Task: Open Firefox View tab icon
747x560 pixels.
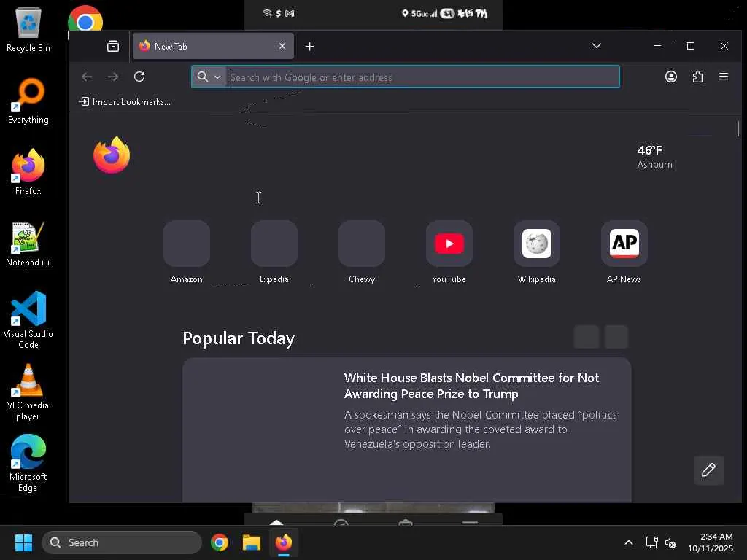Action: pyautogui.click(x=113, y=46)
